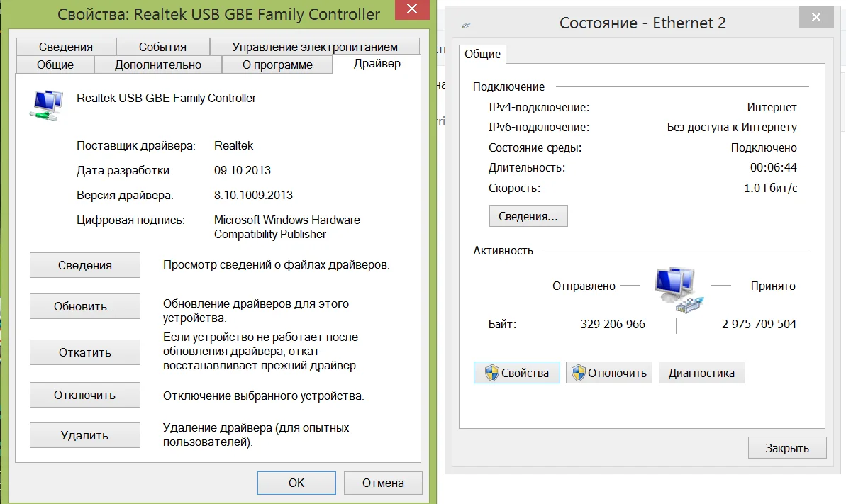This screenshot has height=504, width=846.
Task: Click the Обновить... driver button
Action: 84,306
